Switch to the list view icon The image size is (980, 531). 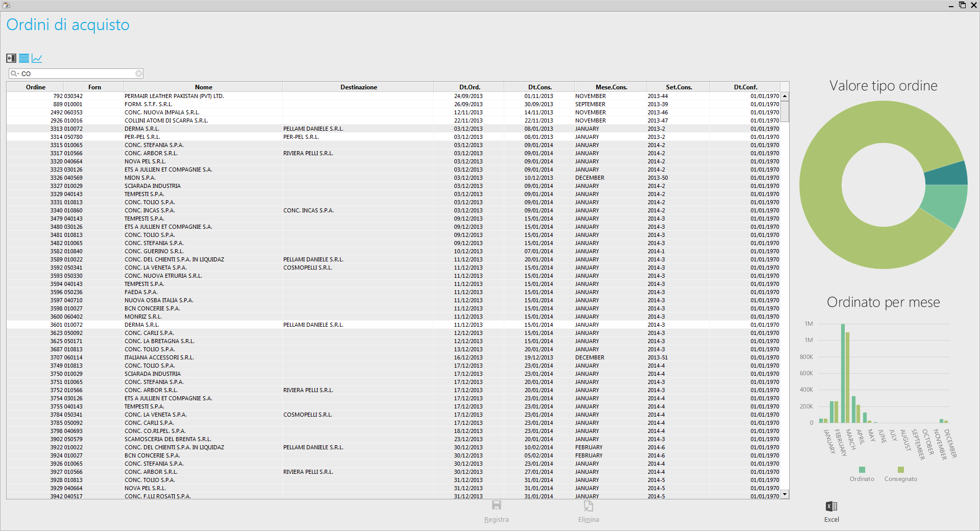click(x=24, y=58)
